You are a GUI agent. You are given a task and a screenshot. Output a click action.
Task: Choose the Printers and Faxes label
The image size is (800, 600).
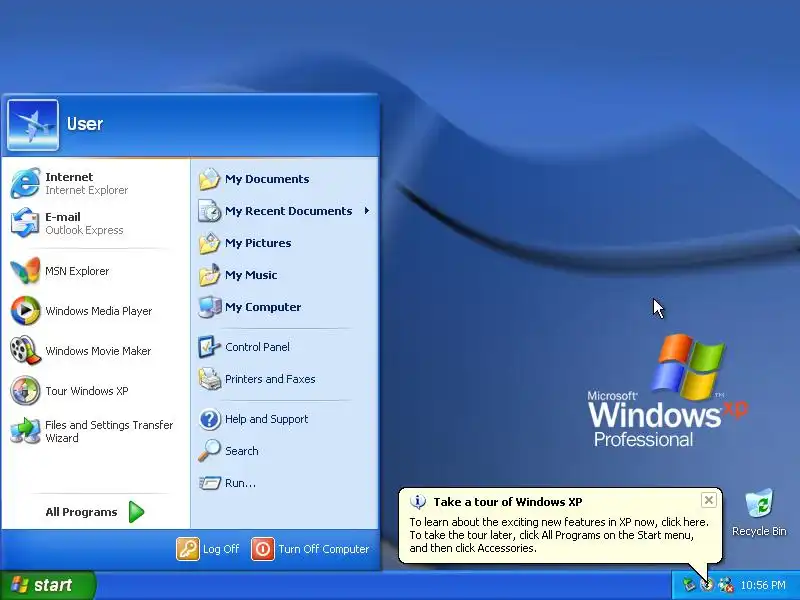pos(270,379)
